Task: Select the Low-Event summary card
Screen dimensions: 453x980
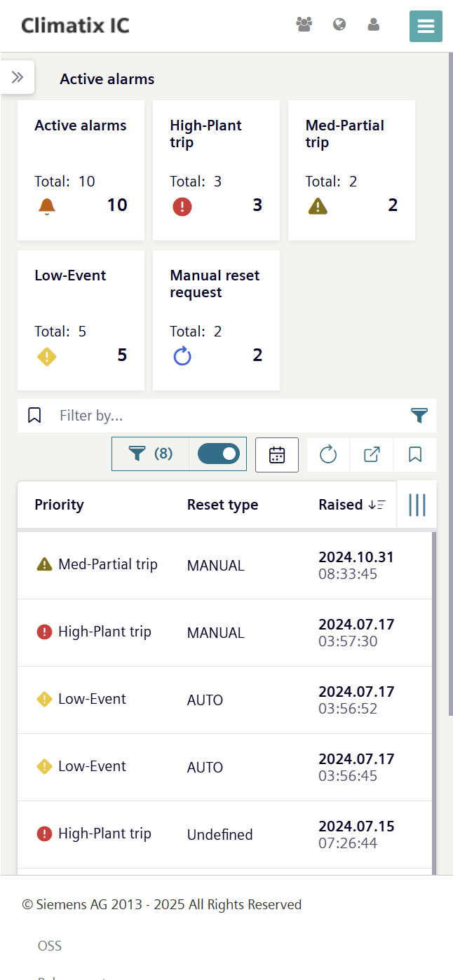Action: click(81, 320)
